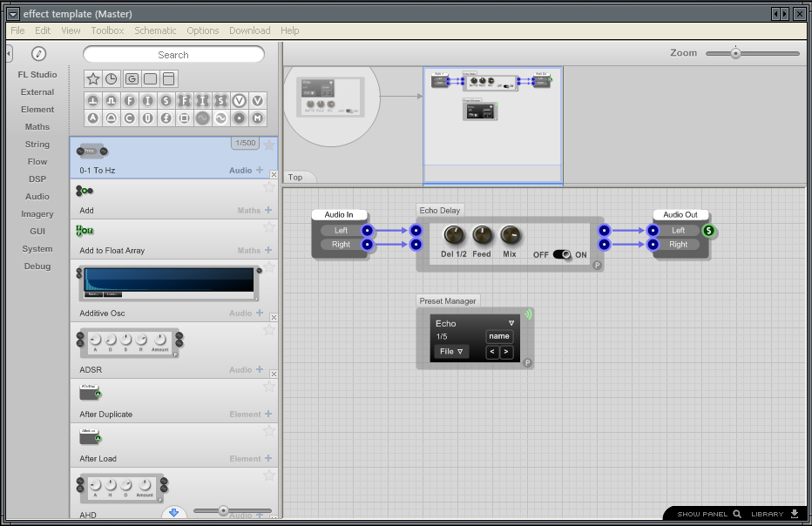Click inside the Search field
This screenshot has width=812, height=526.
(173, 53)
